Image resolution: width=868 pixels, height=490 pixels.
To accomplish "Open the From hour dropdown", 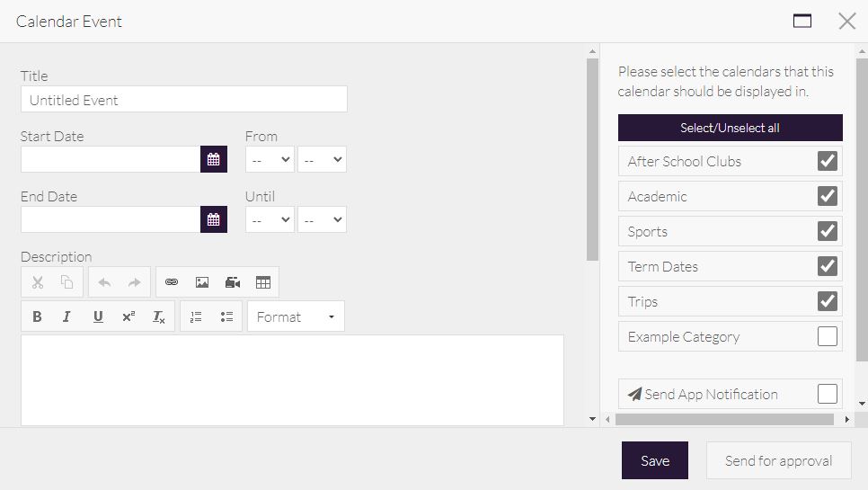I will [270, 159].
